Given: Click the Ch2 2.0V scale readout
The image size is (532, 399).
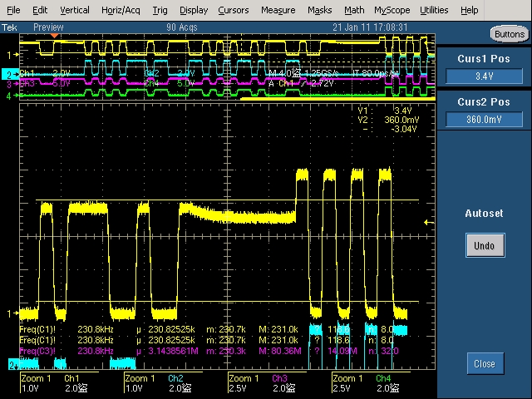Looking at the screenshot, I should pos(170,73).
